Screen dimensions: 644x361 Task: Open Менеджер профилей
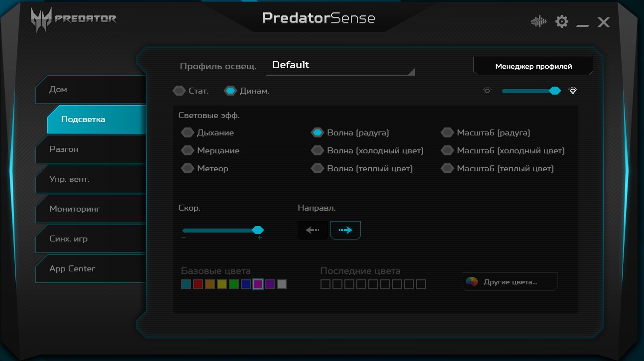[533, 66]
